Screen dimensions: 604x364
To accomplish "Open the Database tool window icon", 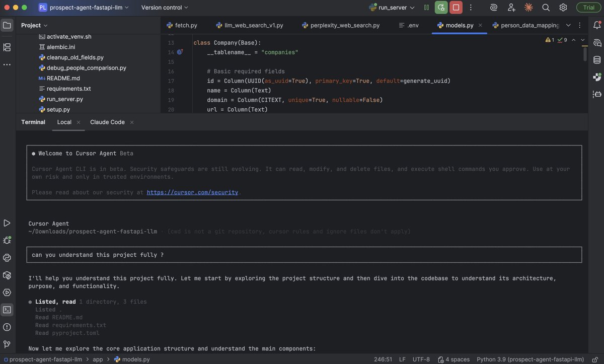I will click(597, 59).
